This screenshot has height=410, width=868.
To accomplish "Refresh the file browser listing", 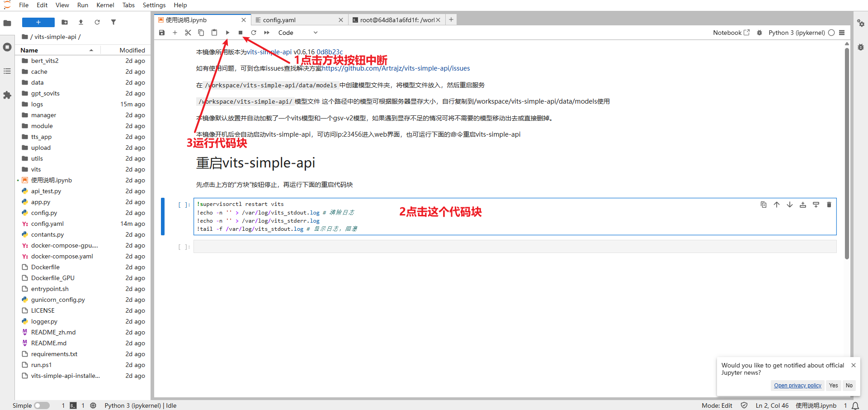I will [97, 22].
